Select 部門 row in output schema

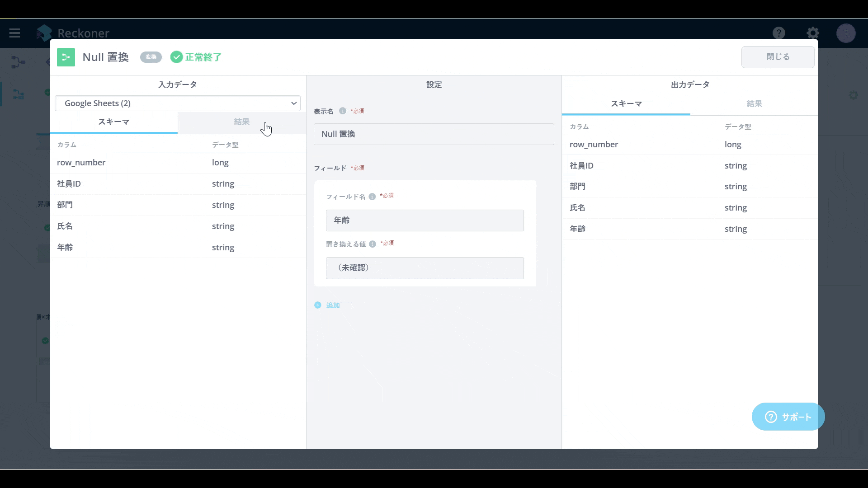(x=690, y=187)
